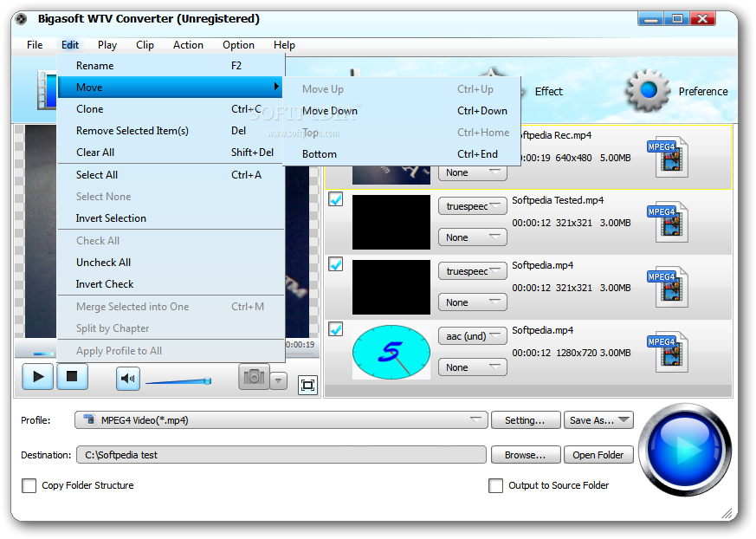
Task: Mute audio with the speaker icon
Action: click(128, 379)
